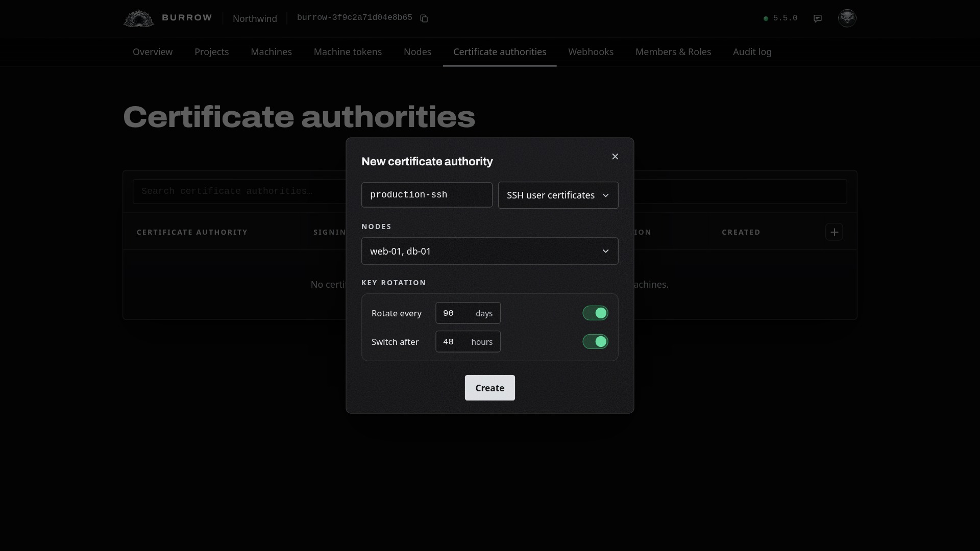Screen dimensions: 980x551
Task: Click the Northwind organization name
Action: click(255, 19)
